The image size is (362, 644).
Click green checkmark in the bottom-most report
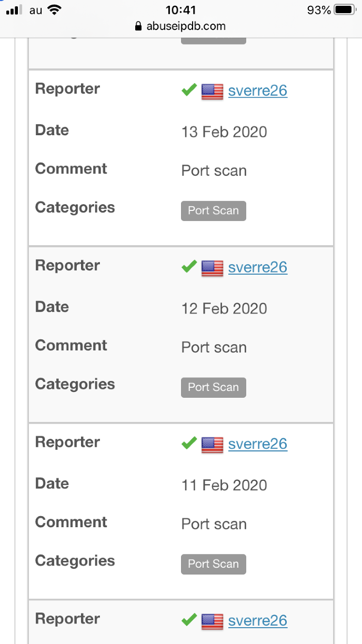click(x=189, y=620)
